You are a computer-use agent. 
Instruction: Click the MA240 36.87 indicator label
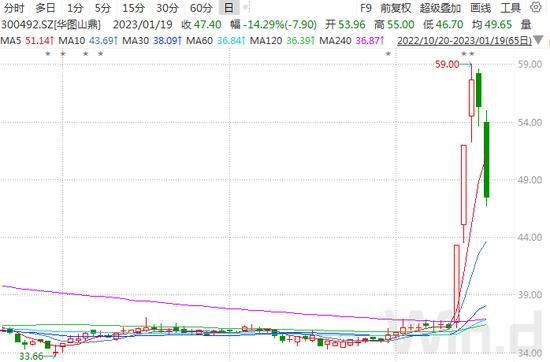pyautogui.click(x=352, y=41)
